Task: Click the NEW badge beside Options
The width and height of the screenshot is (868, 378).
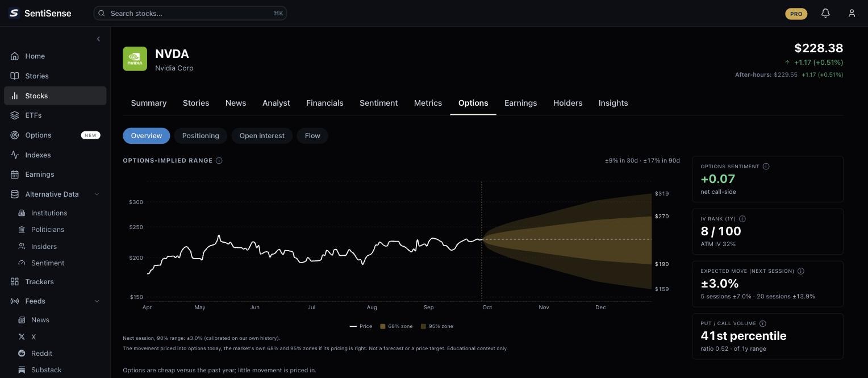Action: [x=91, y=135]
